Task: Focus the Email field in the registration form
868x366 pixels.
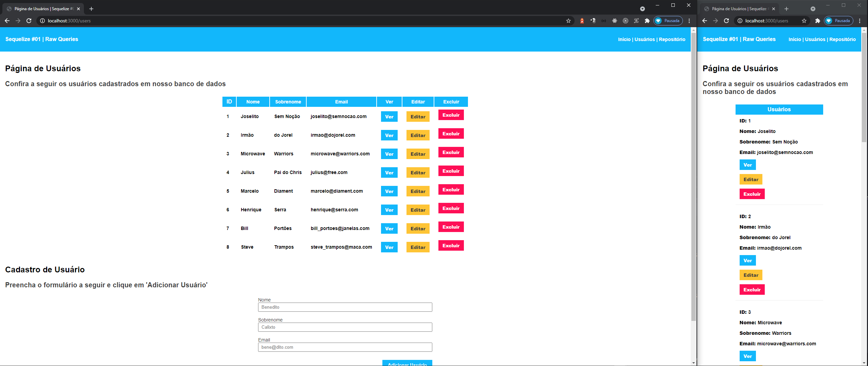Action: [x=345, y=347]
